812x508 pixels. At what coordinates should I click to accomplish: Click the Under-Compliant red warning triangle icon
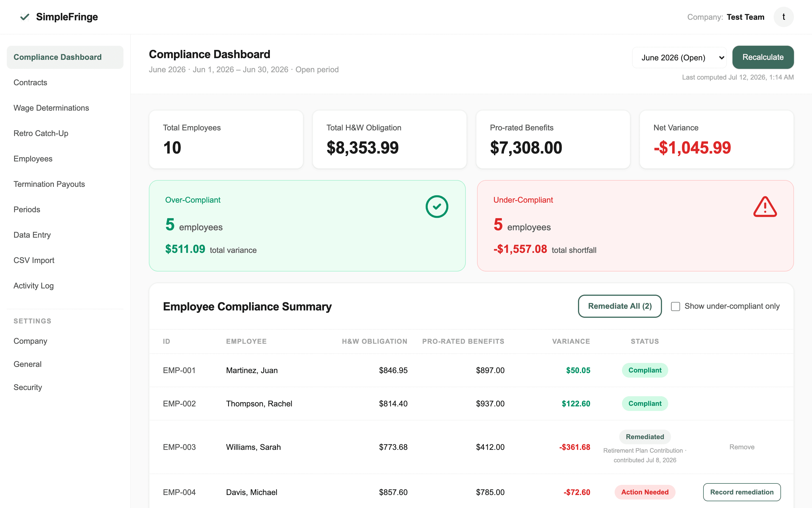click(x=765, y=207)
